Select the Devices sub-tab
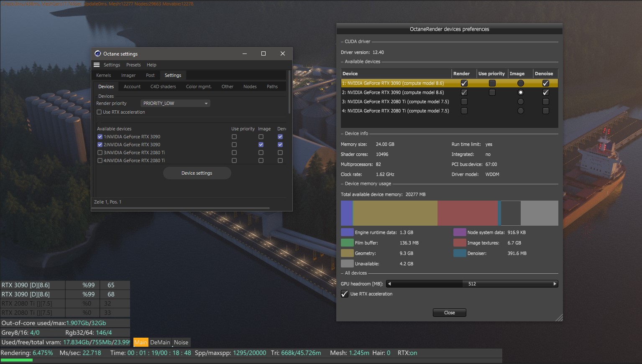 (x=106, y=87)
